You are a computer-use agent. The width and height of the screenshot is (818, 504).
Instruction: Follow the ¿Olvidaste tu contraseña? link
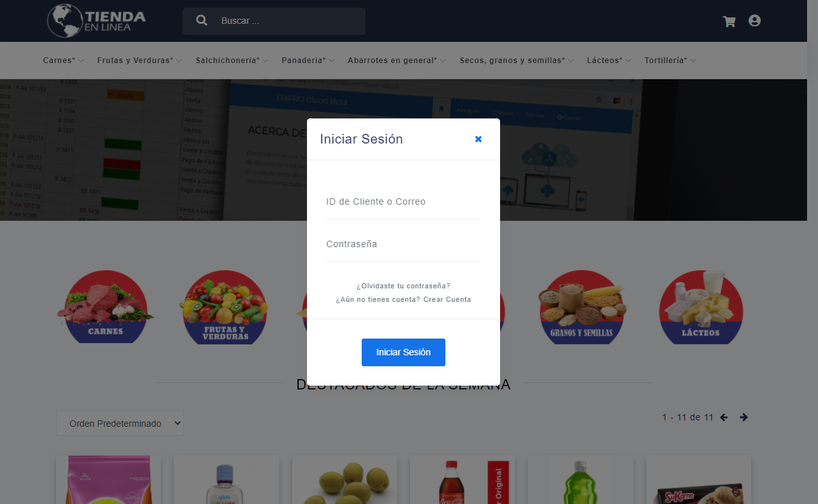tap(404, 286)
